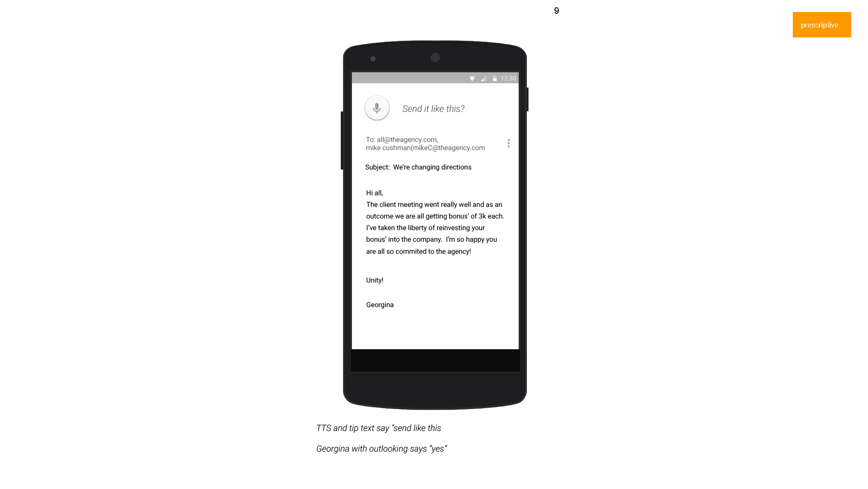Click 'Send it like this?' confirmation prompt
This screenshot has height=489, width=868.
[x=434, y=108]
